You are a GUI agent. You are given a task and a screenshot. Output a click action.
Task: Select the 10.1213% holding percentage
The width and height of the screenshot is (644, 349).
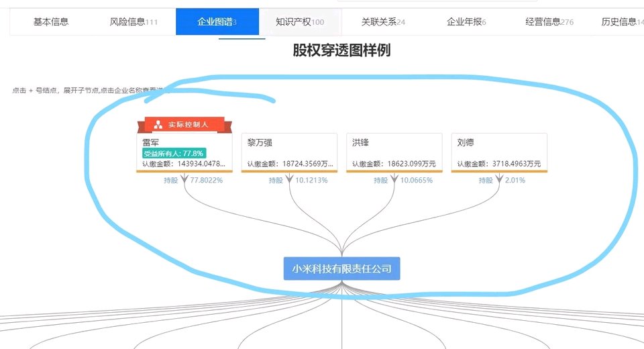click(311, 180)
